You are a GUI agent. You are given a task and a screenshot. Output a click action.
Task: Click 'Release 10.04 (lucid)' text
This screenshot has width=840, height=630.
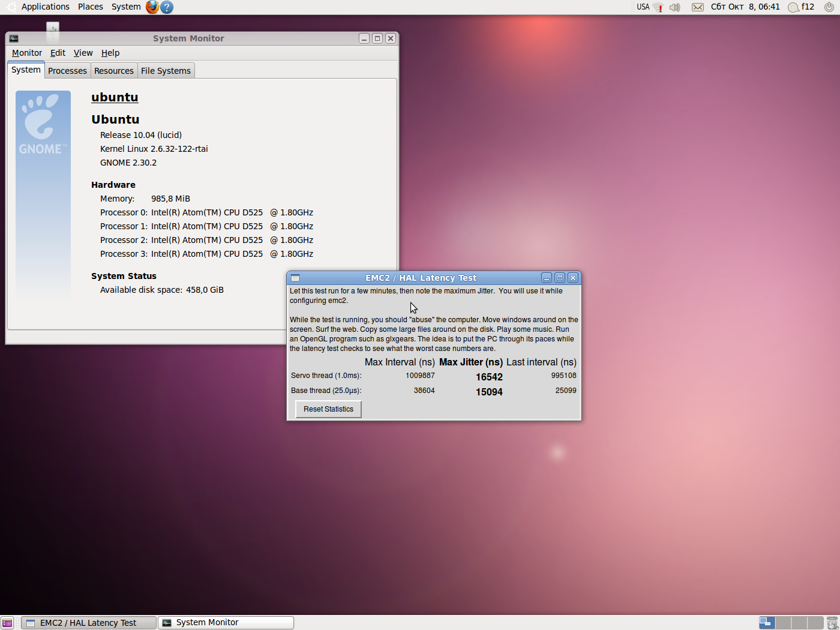(x=141, y=135)
